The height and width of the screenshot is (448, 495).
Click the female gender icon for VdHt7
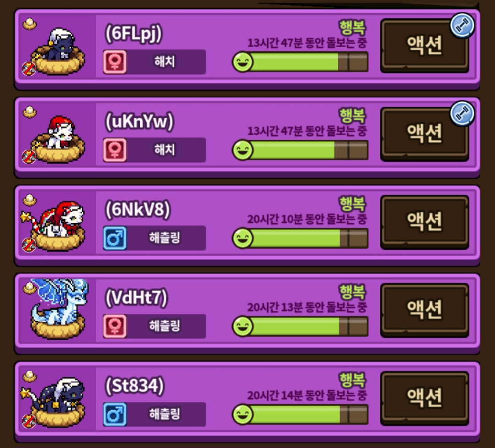(115, 326)
